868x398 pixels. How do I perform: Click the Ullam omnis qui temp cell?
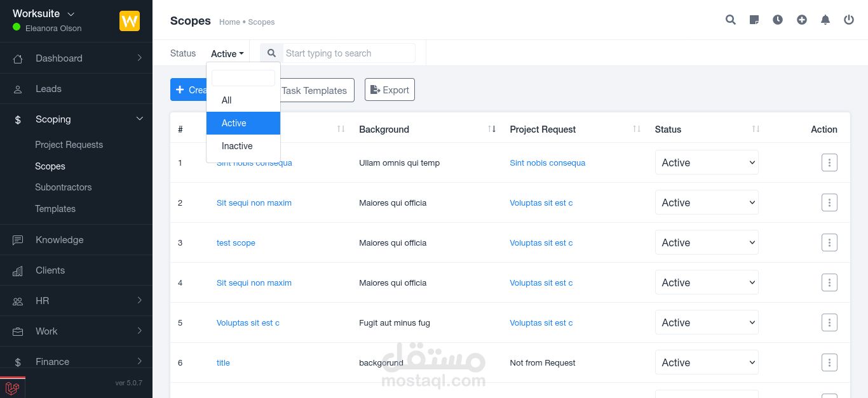pyautogui.click(x=399, y=163)
